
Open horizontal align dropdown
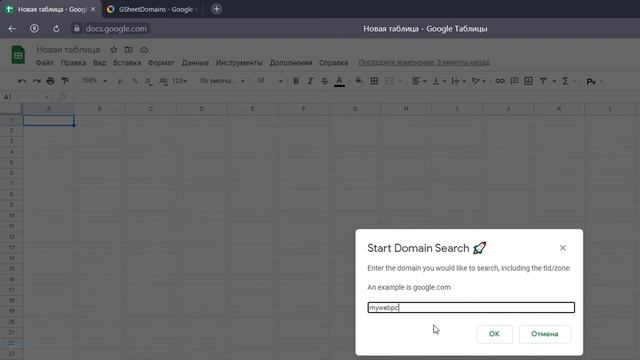coord(419,81)
